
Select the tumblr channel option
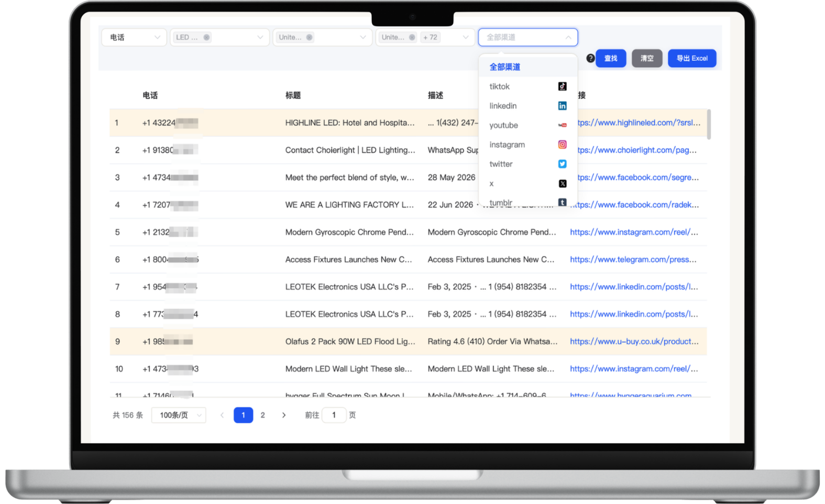pyautogui.click(x=528, y=203)
